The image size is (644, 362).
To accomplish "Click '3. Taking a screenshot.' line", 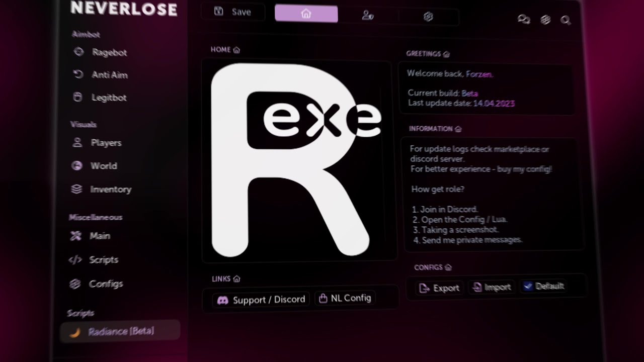I will tap(455, 230).
